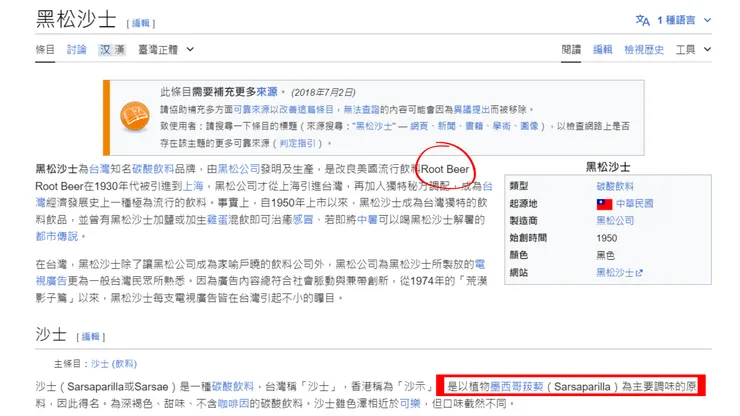Open the 學術 search link

pos(502,126)
